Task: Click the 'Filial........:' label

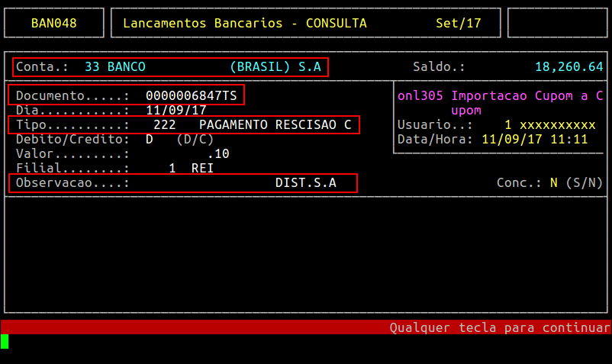Action: pyautogui.click(x=72, y=168)
